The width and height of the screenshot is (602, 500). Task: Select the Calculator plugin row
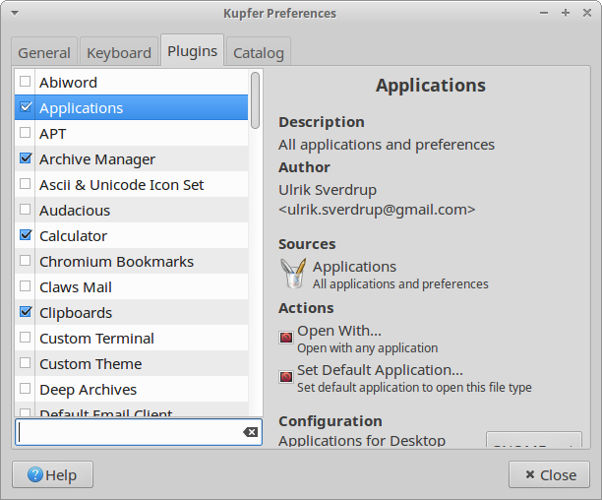(131, 236)
